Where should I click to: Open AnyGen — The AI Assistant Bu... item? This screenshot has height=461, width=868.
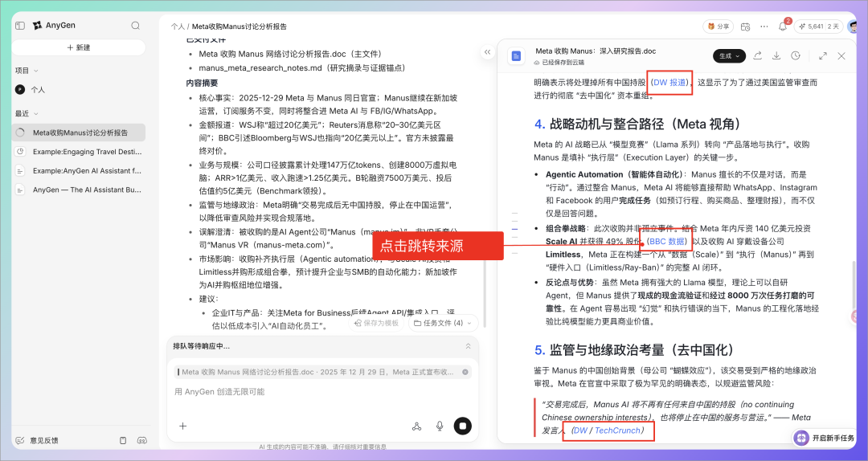(79, 190)
